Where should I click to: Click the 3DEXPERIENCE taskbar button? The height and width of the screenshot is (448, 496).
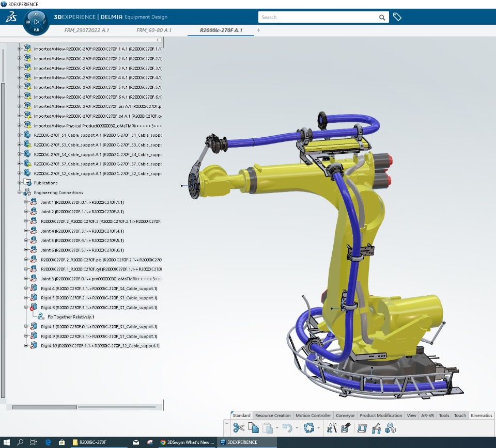point(247,442)
